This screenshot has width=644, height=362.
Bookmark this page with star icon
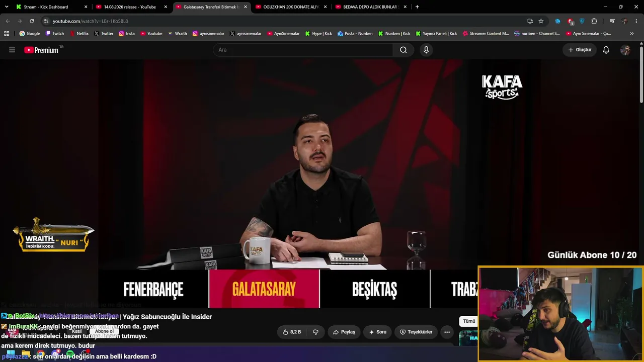[x=541, y=21]
